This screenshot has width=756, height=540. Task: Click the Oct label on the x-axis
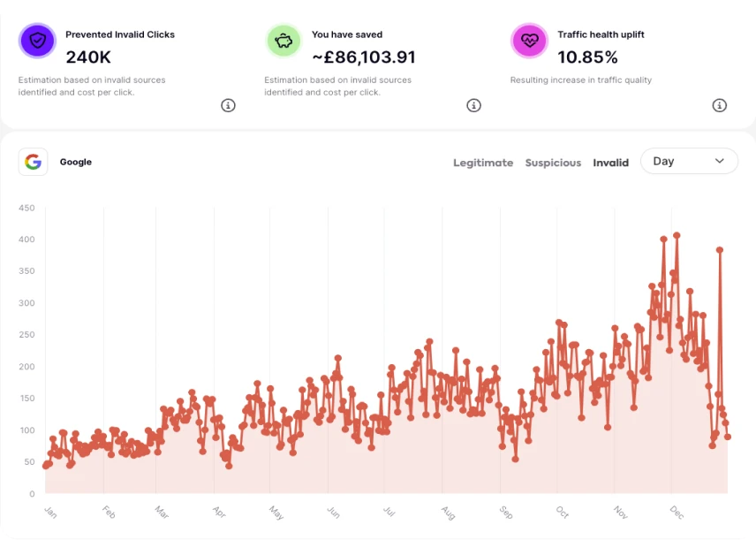pyautogui.click(x=563, y=512)
